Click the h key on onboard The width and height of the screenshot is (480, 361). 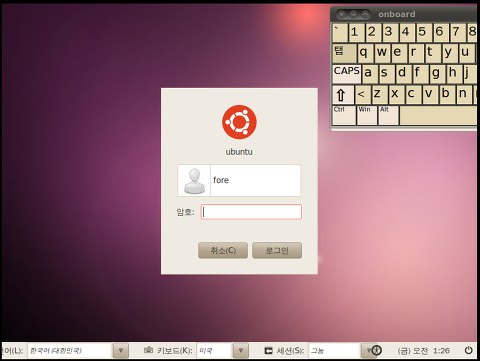pyautogui.click(x=455, y=74)
